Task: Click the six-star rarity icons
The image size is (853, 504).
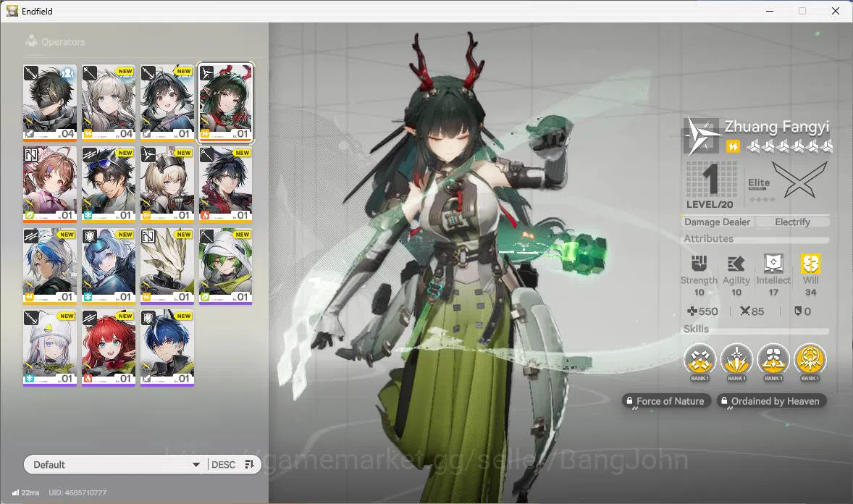Action: (x=789, y=146)
